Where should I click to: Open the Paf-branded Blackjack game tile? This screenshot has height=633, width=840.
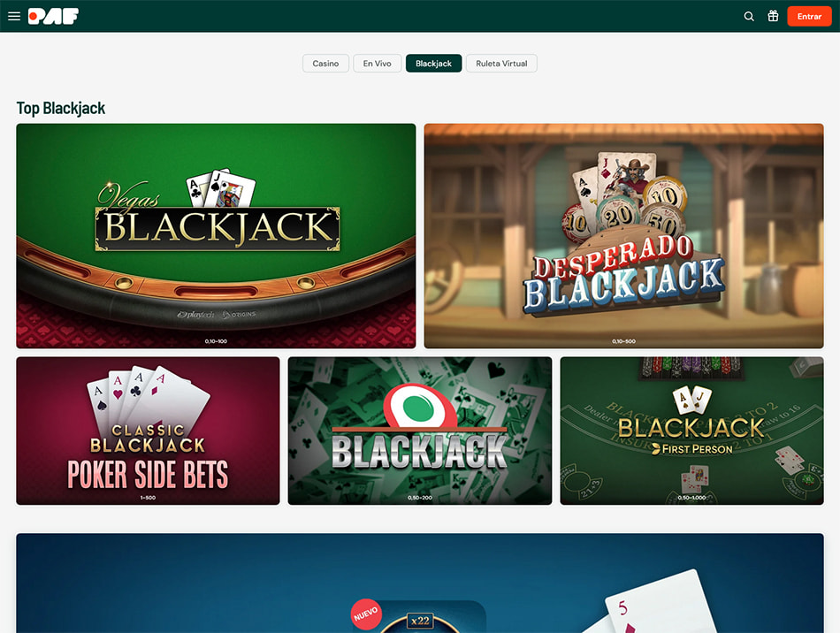click(419, 431)
